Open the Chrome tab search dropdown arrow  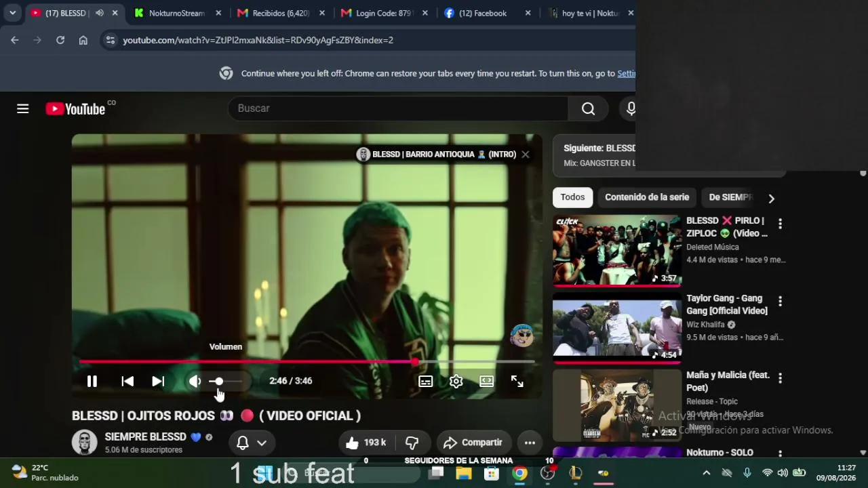12,13
